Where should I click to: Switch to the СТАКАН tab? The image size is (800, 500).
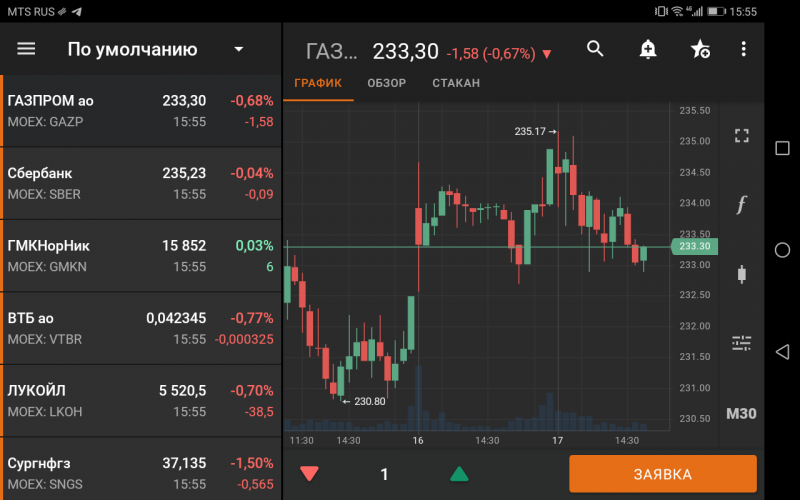[456, 83]
